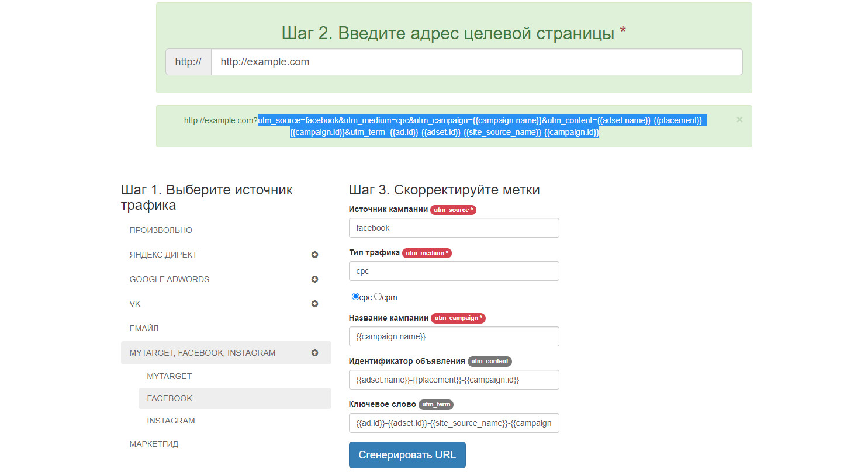Switch traffic type to cpm
The height and width of the screenshot is (476, 868).
point(378,297)
